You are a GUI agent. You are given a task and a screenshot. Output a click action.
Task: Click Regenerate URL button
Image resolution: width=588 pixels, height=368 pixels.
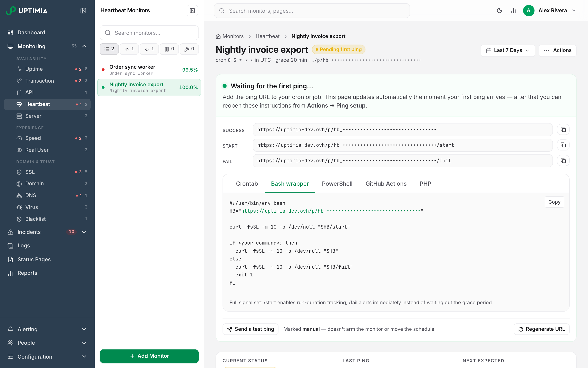pos(541,329)
